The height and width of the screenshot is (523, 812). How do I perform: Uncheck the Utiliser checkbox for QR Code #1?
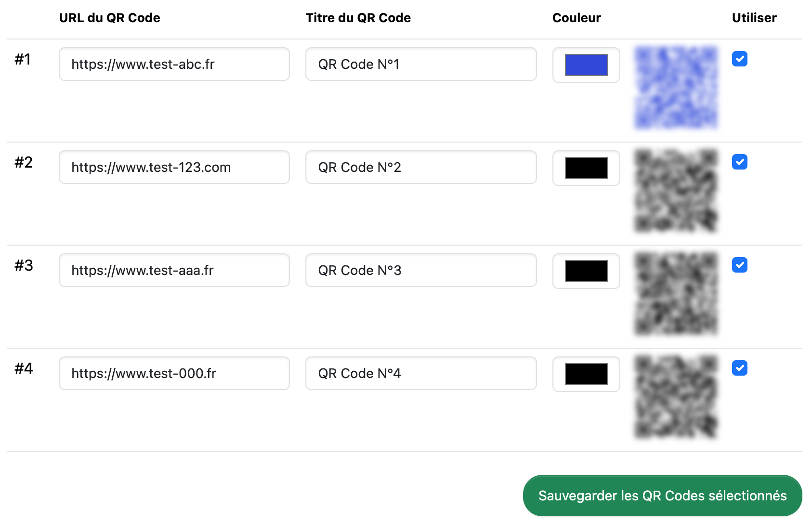pos(740,59)
